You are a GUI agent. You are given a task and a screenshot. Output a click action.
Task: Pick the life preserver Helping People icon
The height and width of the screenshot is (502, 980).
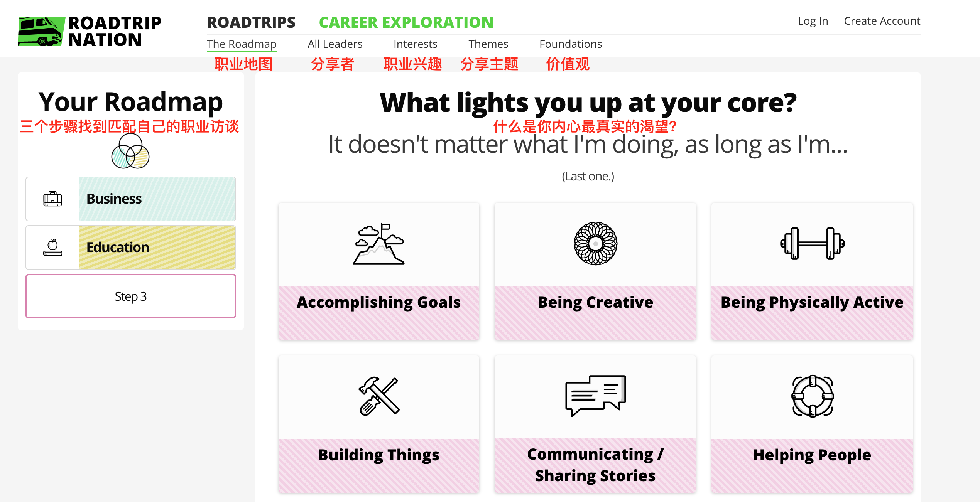click(812, 396)
